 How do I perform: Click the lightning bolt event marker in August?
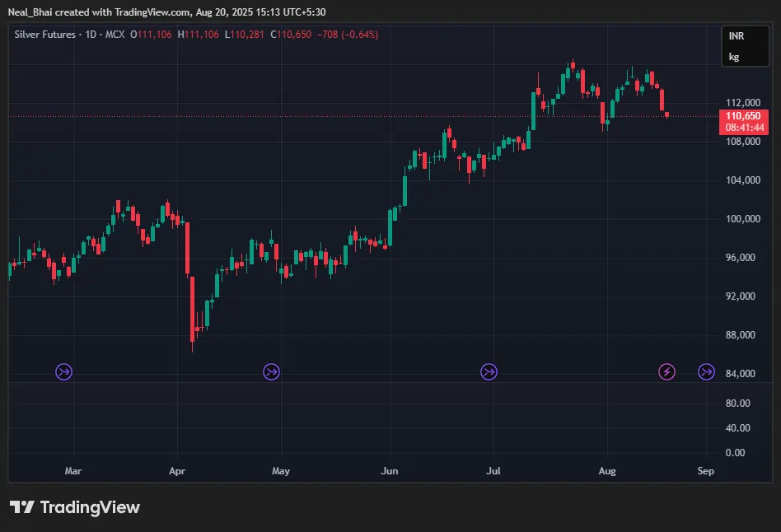click(667, 371)
